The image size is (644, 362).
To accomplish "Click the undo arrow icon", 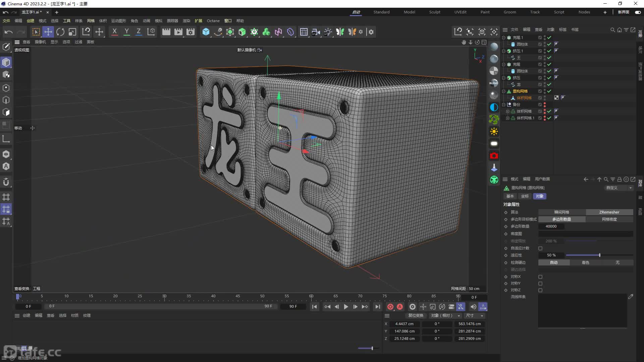I will click(8, 32).
